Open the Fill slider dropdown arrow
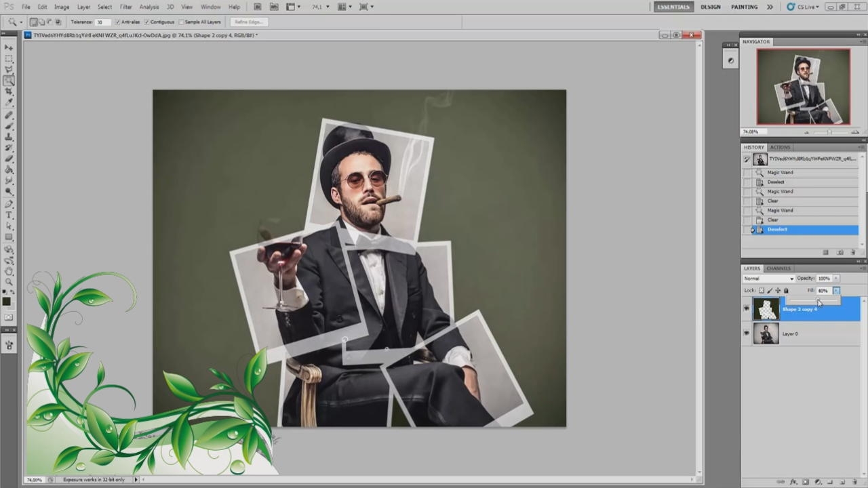 [836, 291]
